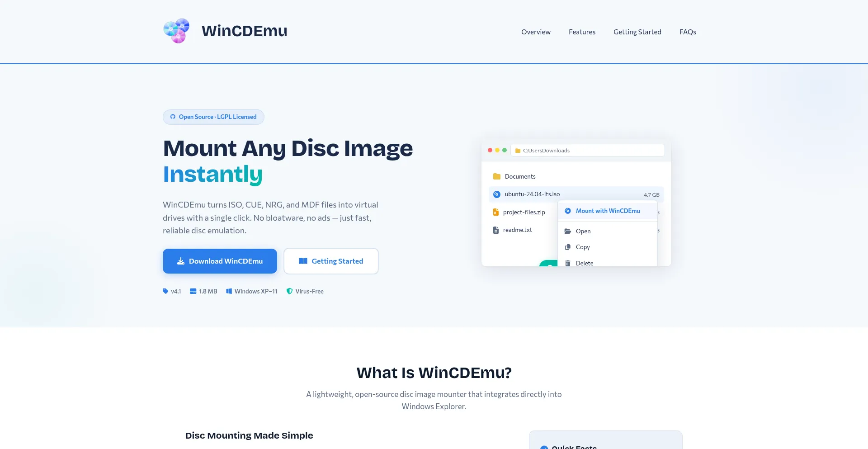The image size is (868, 449).
Task: Choose Copy from the context menu
Action: (x=608, y=247)
